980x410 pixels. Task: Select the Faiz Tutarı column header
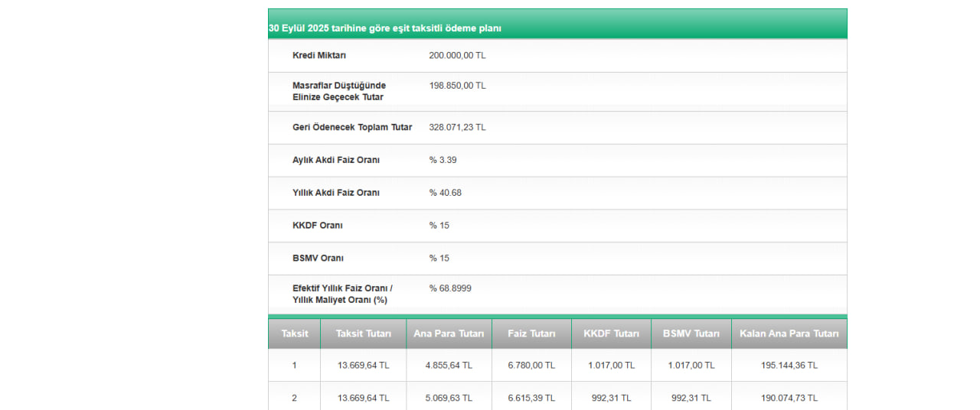(531, 334)
